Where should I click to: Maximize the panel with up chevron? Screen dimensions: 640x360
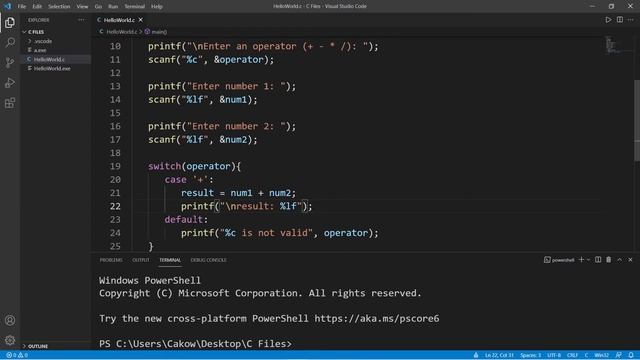[620, 260]
